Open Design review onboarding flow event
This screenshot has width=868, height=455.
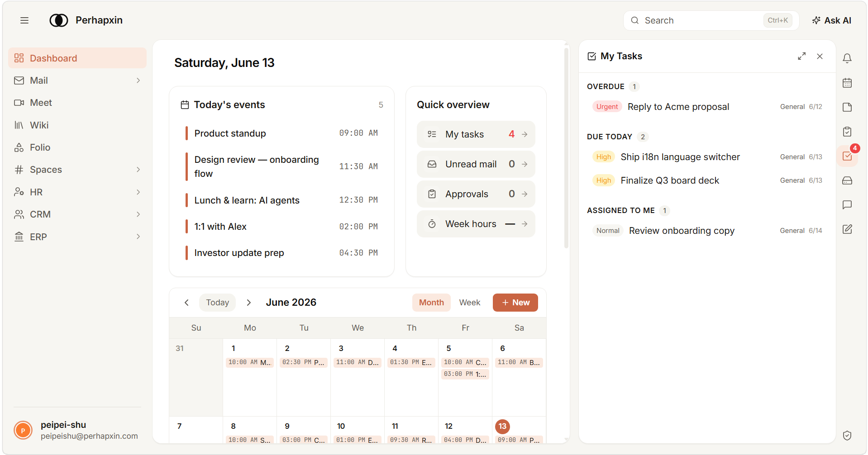tap(281, 166)
